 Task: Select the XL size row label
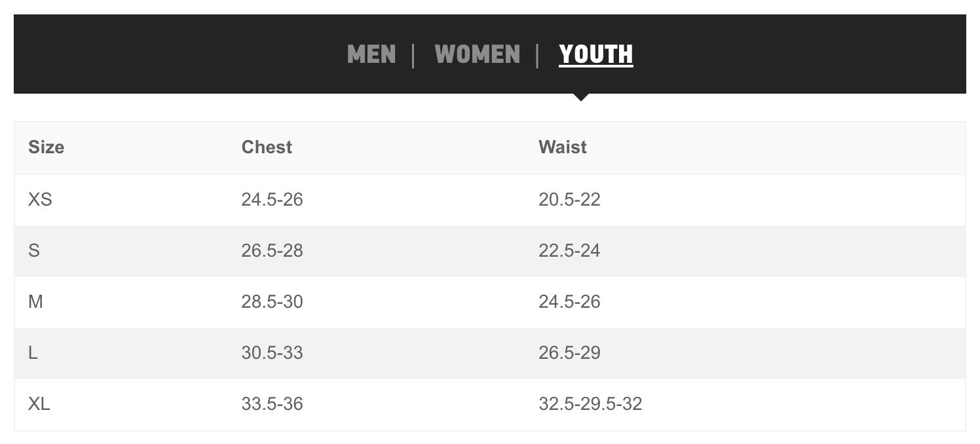coord(39,403)
